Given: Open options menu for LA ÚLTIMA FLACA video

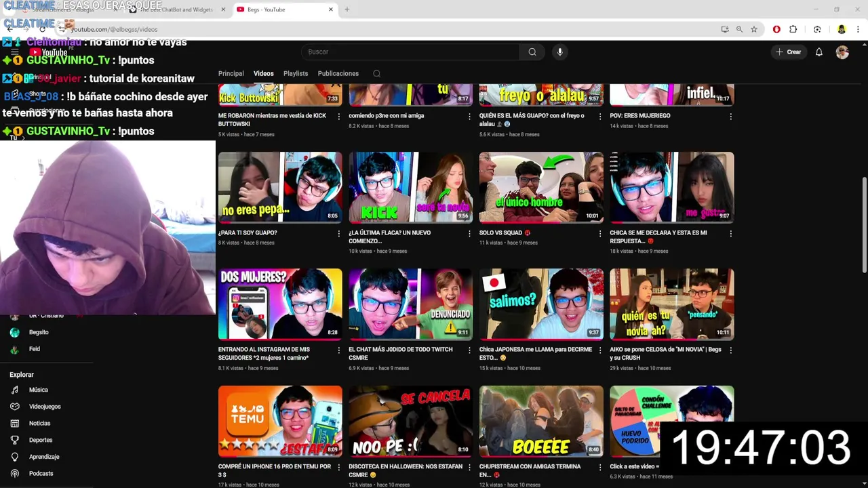Looking at the screenshot, I should [x=469, y=234].
